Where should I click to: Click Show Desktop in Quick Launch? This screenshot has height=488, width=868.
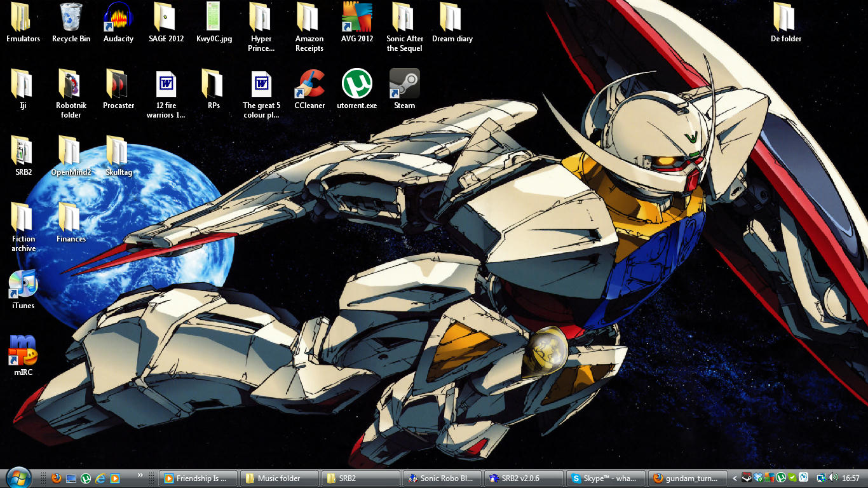click(x=71, y=478)
